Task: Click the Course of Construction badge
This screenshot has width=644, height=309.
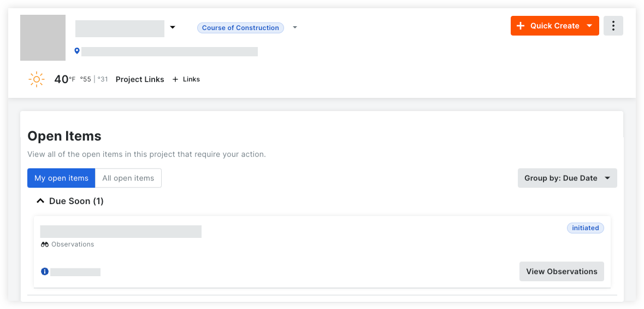Action: (x=240, y=28)
